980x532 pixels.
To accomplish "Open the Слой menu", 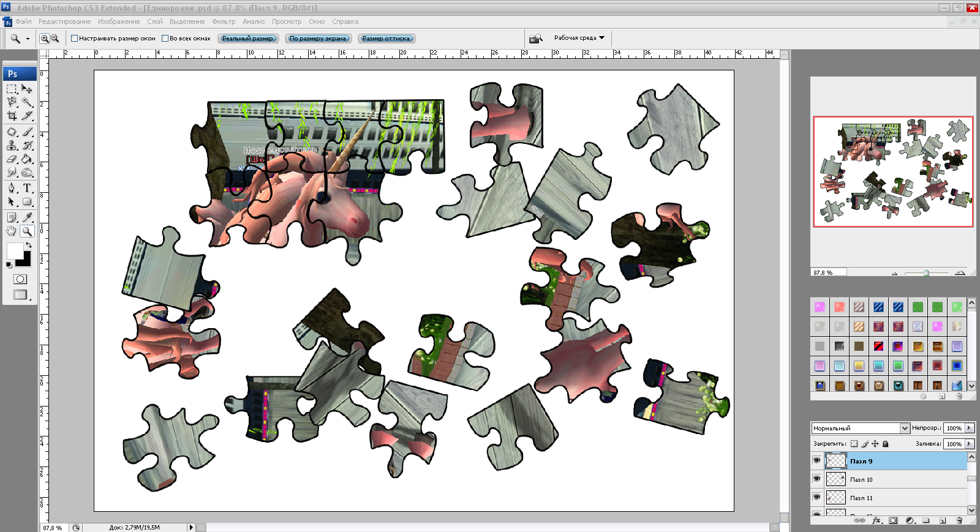I will [x=155, y=21].
